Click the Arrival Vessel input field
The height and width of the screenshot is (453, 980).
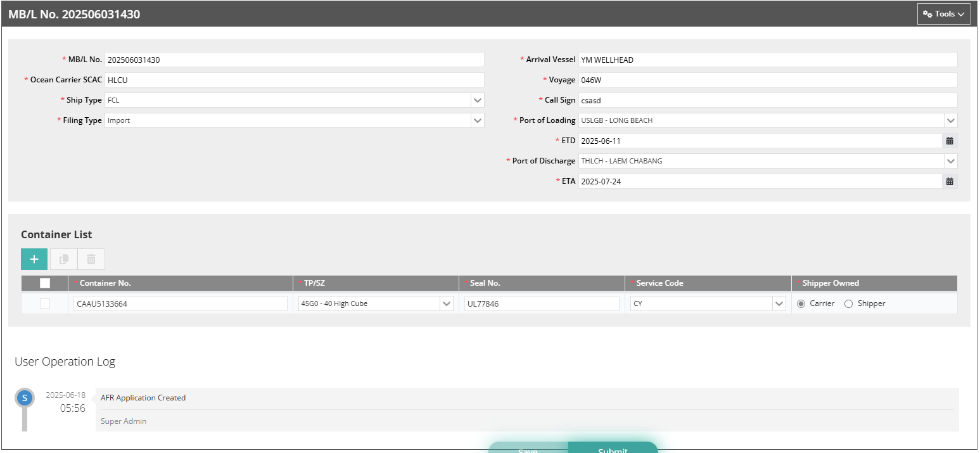[x=767, y=60]
